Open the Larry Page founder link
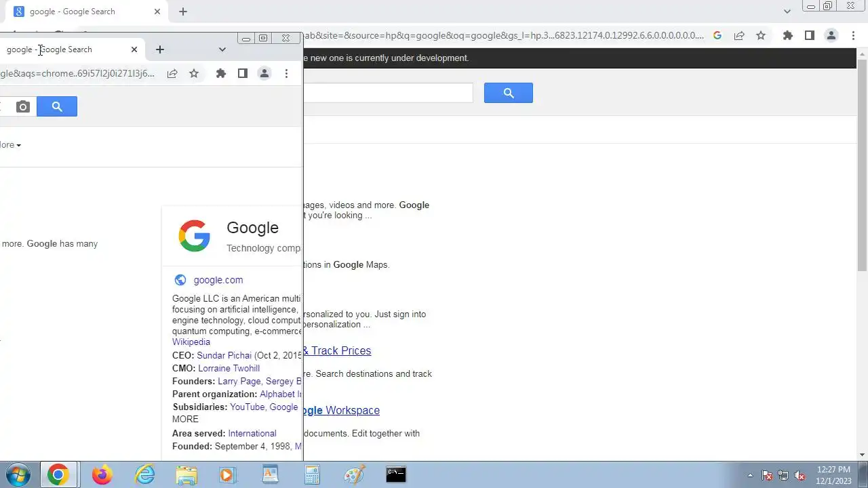 (x=239, y=382)
